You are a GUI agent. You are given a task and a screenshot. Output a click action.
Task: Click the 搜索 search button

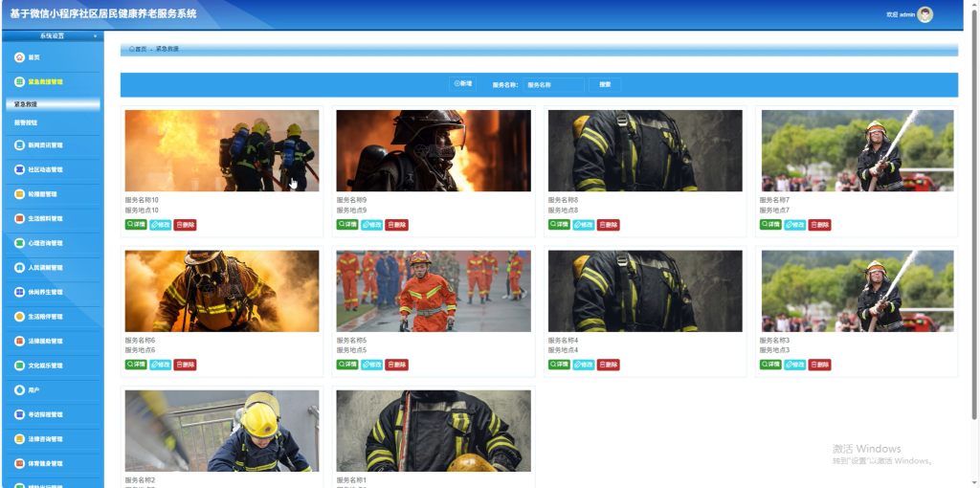coord(605,84)
